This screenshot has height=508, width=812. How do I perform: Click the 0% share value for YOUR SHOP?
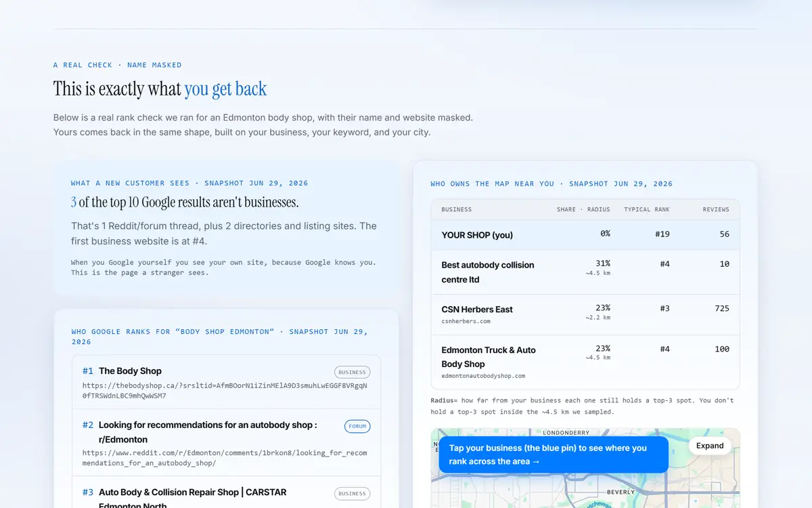(x=605, y=234)
